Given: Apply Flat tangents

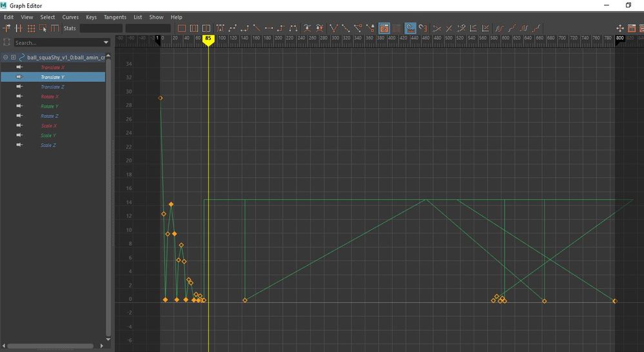Looking at the screenshot, I should 269,28.
